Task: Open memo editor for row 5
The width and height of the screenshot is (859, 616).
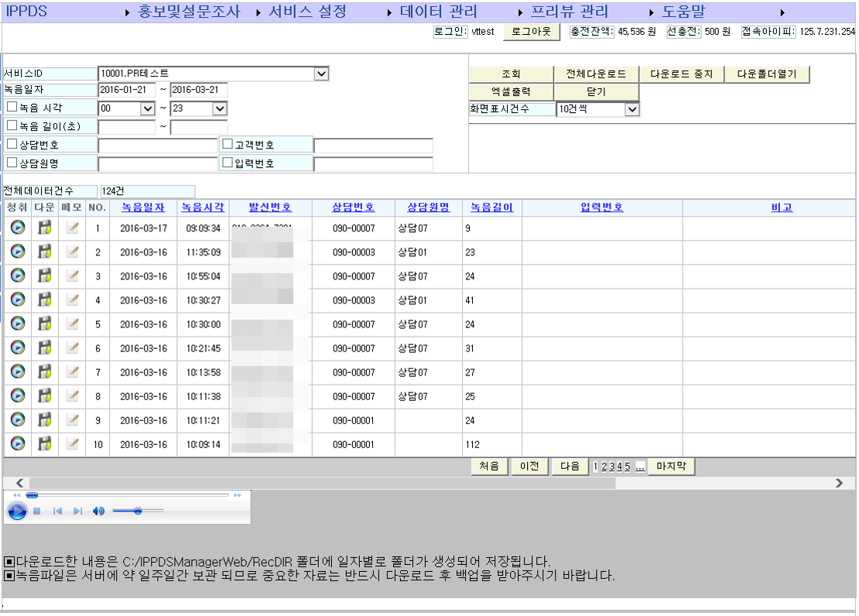Action: point(72,323)
